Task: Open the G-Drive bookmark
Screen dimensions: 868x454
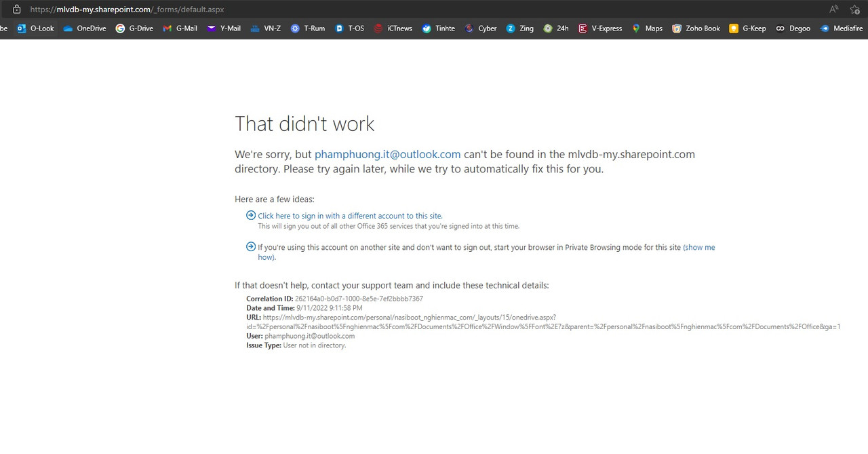Action: tap(134, 29)
